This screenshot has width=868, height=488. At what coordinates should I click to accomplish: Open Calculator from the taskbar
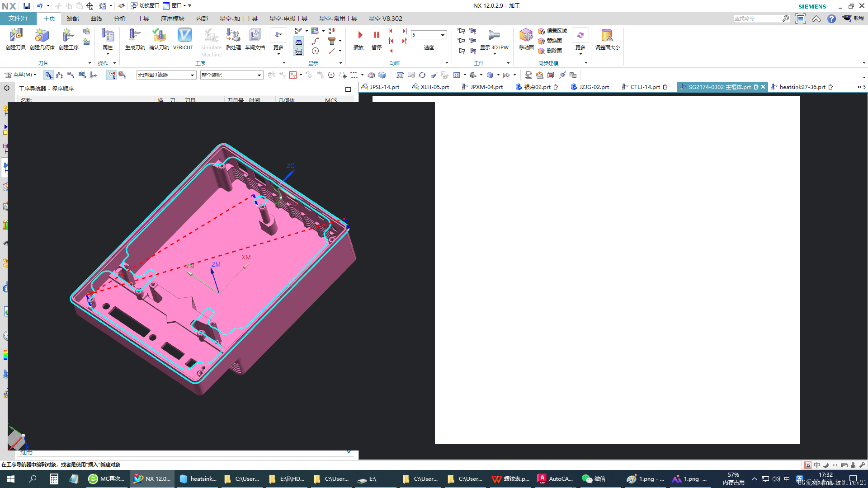(54, 479)
